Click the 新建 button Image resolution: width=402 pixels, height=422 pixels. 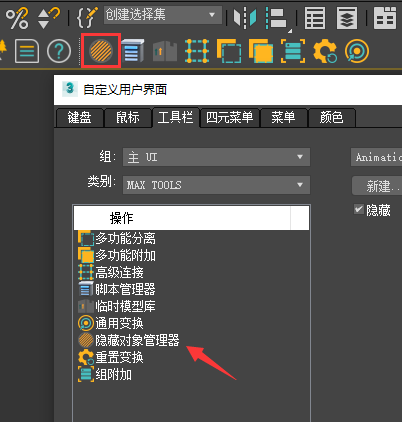coord(377,186)
